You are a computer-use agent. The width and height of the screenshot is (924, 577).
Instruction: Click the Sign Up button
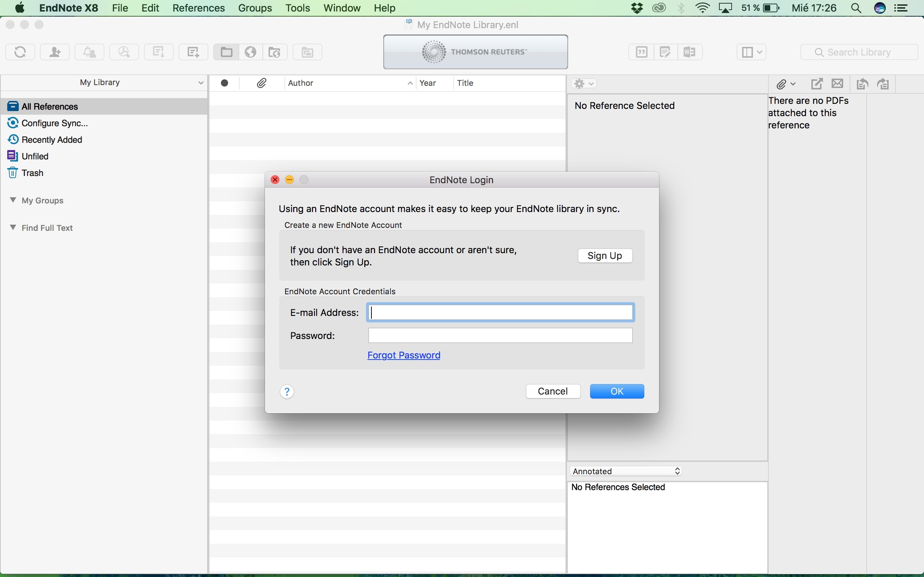tap(605, 255)
